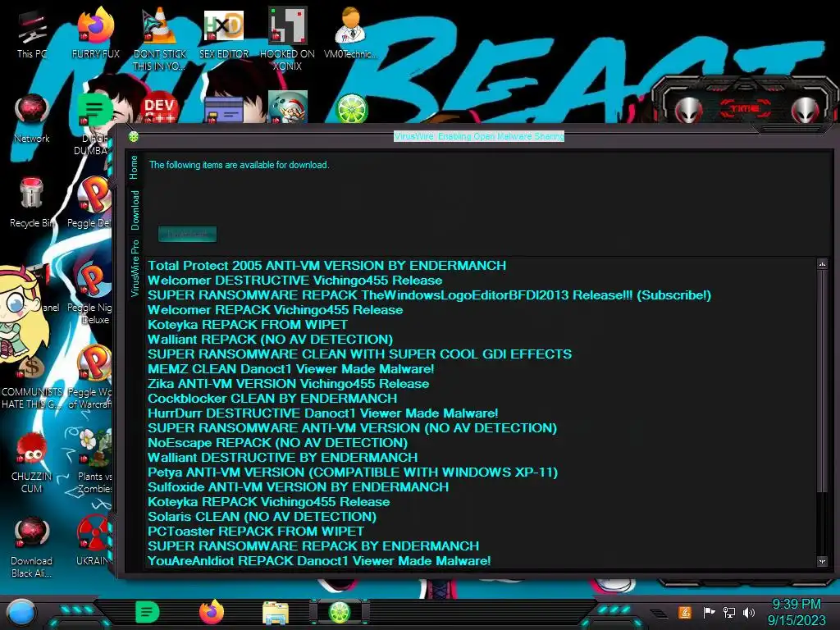Select HurrDurr DESTRUCTIVE Danoct1 Viewer Made Malware!
This screenshot has height=630, width=840.
pos(323,413)
